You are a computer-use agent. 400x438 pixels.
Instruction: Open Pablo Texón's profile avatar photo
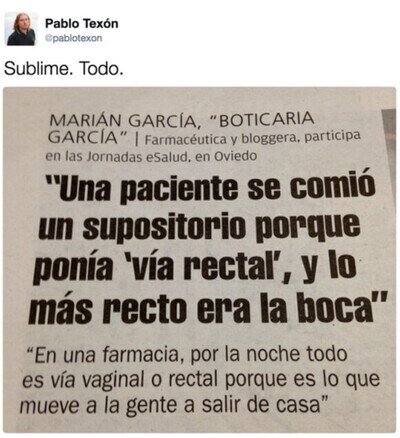tap(21, 29)
